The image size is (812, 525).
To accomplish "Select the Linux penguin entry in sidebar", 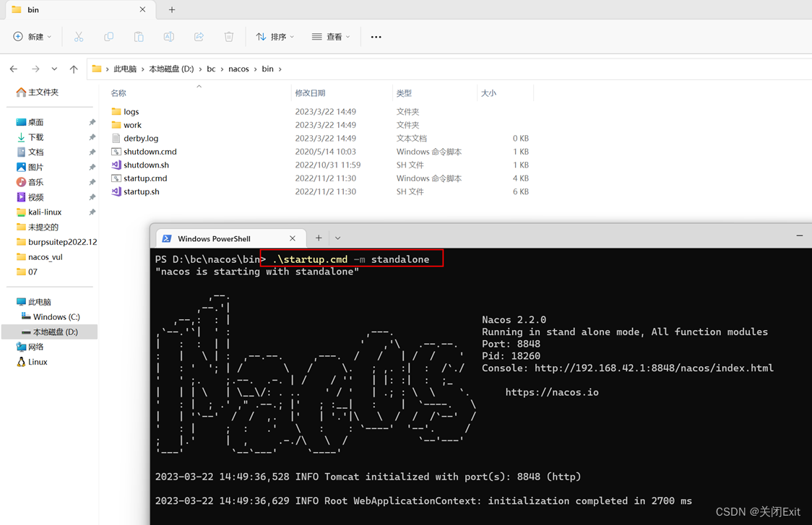I will (x=35, y=362).
